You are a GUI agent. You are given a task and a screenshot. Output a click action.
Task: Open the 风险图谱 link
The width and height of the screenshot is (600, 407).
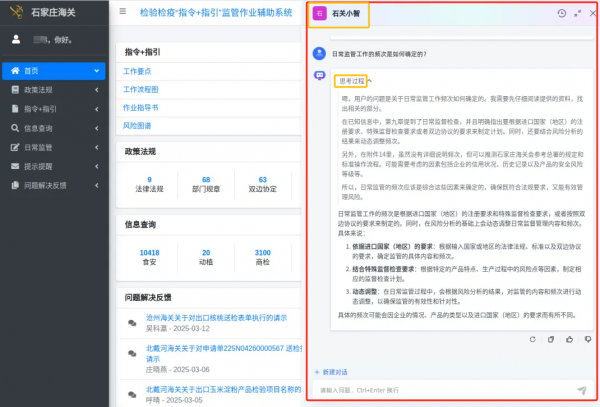click(x=137, y=125)
